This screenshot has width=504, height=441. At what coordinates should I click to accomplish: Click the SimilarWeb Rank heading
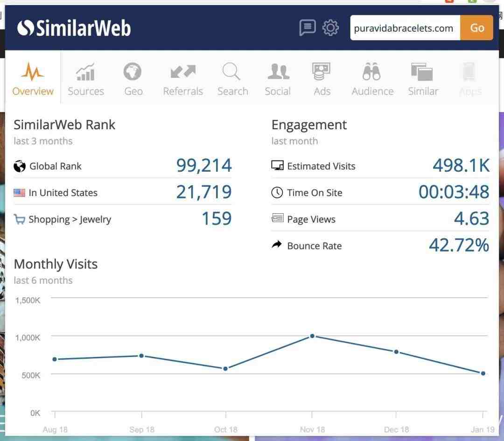(x=64, y=125)
